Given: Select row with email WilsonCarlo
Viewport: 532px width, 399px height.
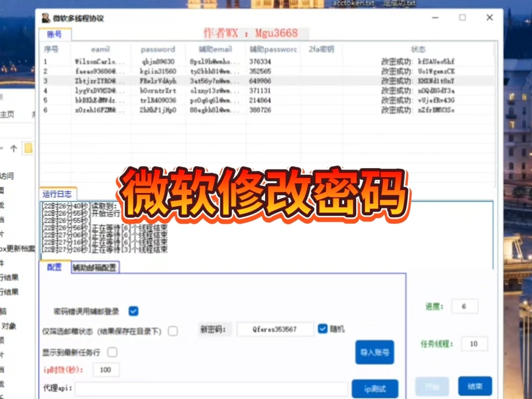Looking at the screenshot, I should [266, 62].
